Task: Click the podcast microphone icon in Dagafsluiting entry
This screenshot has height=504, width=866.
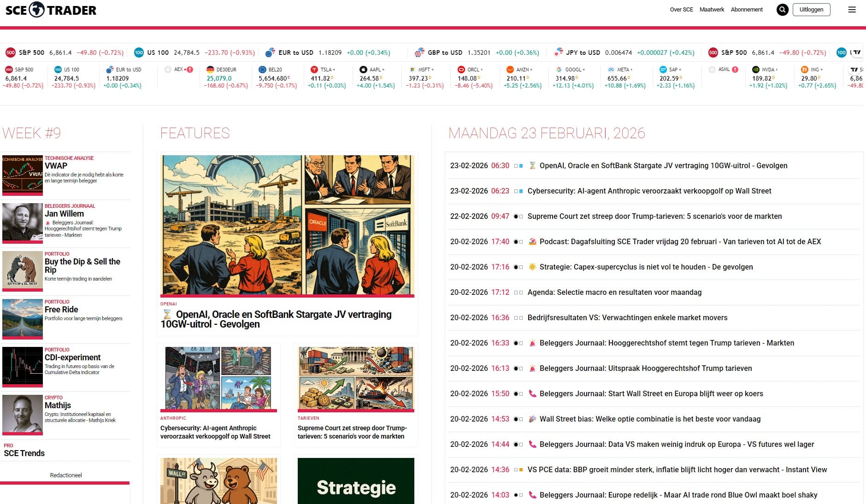Action: click(x=532, y=241)
